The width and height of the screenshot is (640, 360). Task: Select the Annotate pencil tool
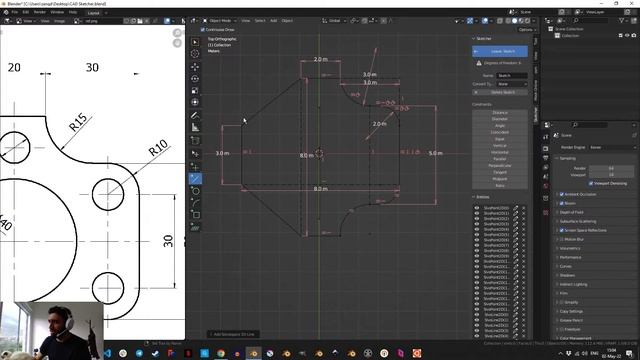[195, 116]
